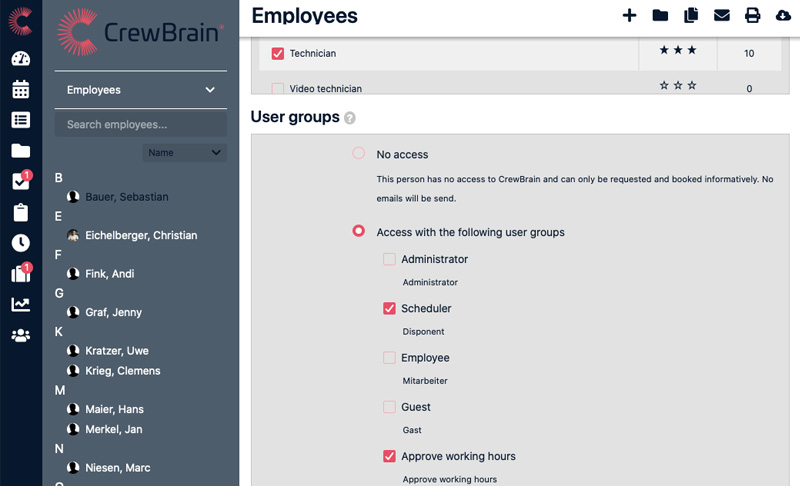The width and height of the screenshot is (800, 486).
Task: Open the Name sort dropdown
Action: (185, 153)
